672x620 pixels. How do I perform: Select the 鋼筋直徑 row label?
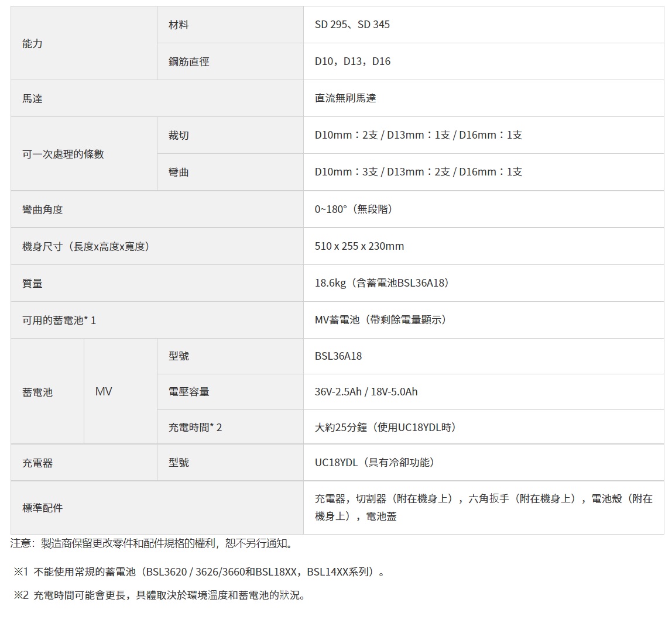188,61
